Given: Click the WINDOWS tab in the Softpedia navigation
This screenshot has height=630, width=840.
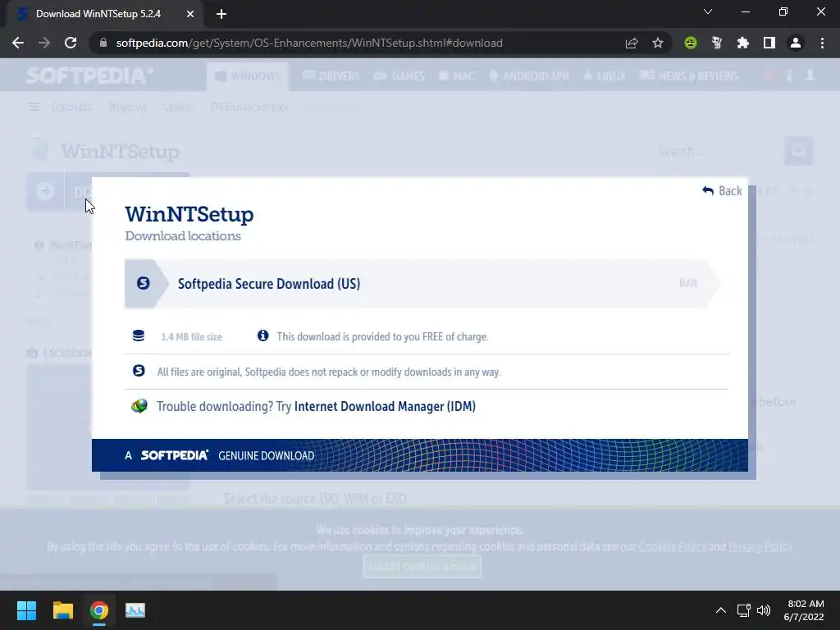Looking at the screenshot, I should pyautogui.click(x=248, y=76).
